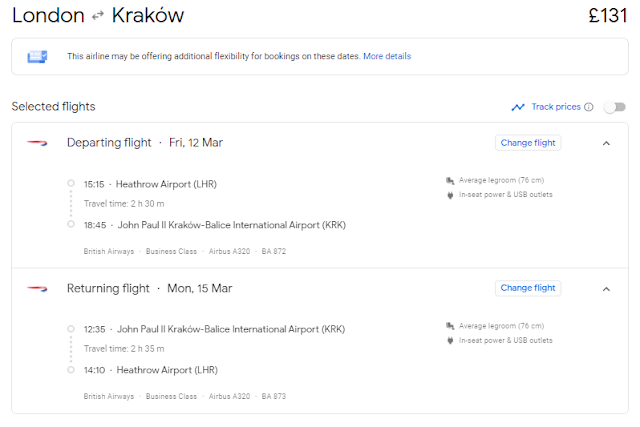Viewport: 640px width, 427px height.
Task: Click the Track prices label
Action: pos(556,107)
